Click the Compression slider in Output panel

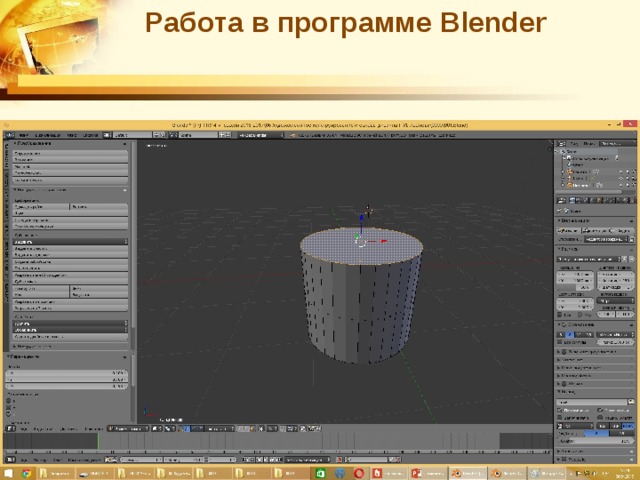tap(595, 441)
